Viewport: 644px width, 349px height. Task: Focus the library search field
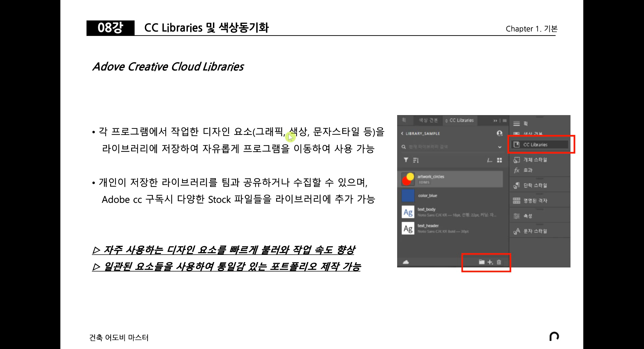pos(451,147)
